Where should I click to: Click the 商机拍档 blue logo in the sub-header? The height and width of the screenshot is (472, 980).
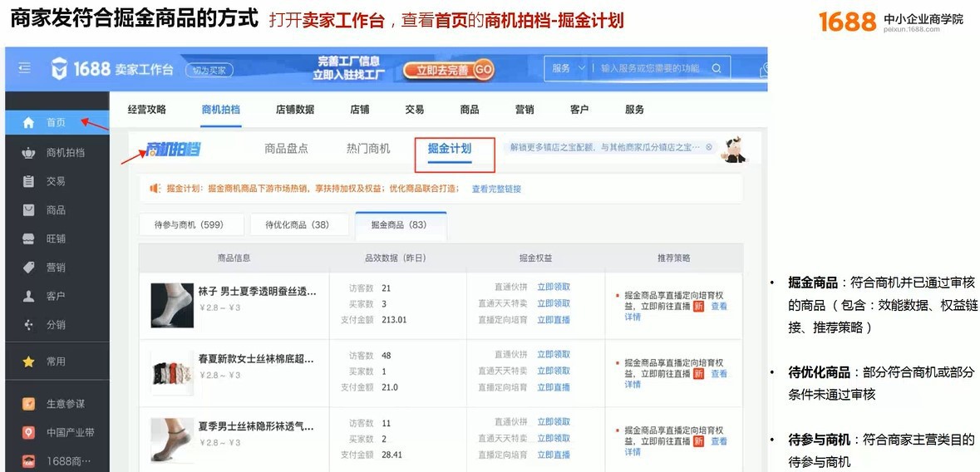[x=173, y=150]
